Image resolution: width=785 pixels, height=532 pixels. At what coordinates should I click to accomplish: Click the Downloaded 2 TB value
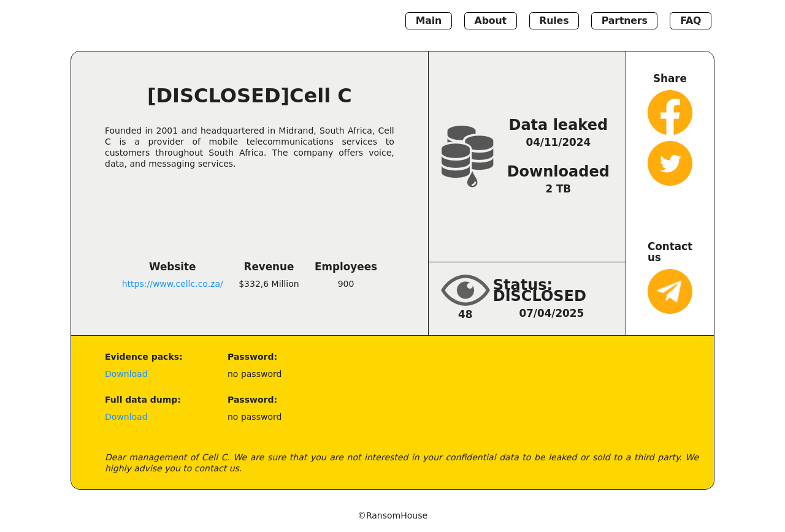(x=558, y=189)
